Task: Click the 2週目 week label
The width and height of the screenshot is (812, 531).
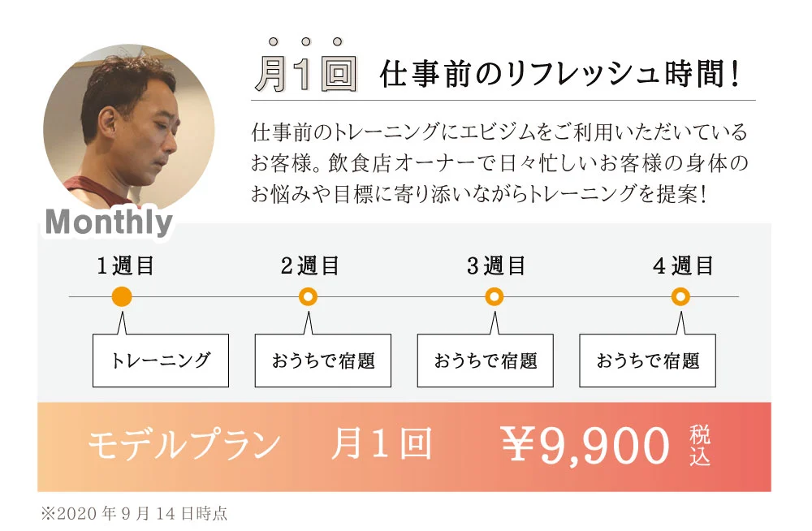Action: 310,265
